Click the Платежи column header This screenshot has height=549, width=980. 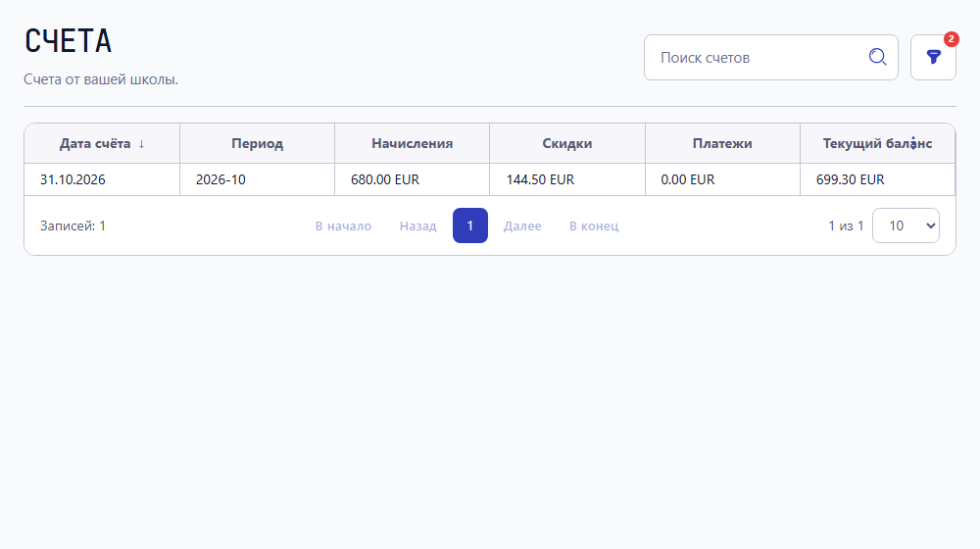[722, 143]
